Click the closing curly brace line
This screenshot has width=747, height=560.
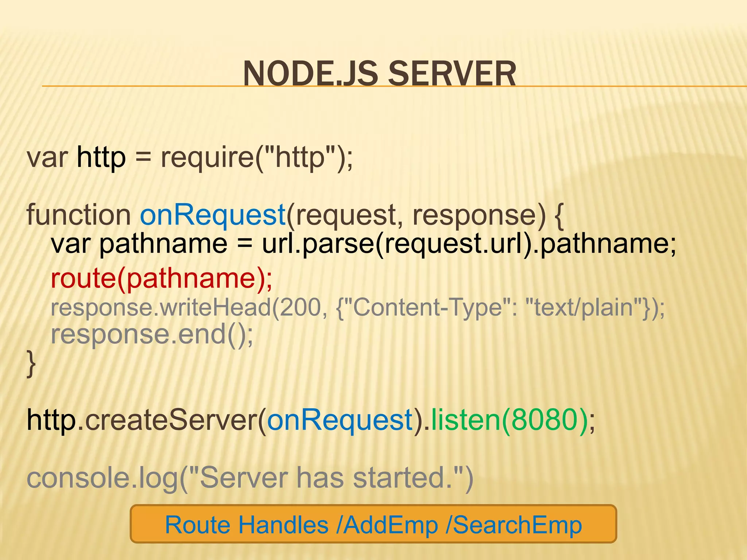(31, 363)
